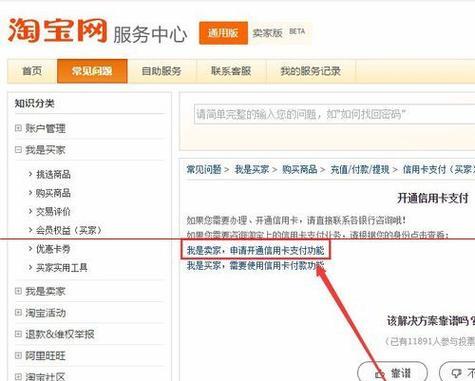Click the thumbs-down vote button
This screenshot has height=381, width=475.
457,372
